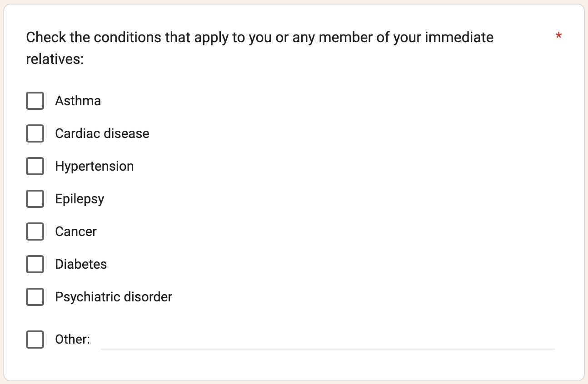Click the "Hypertension" label text

pyautogui.click(x=94, y=166)
